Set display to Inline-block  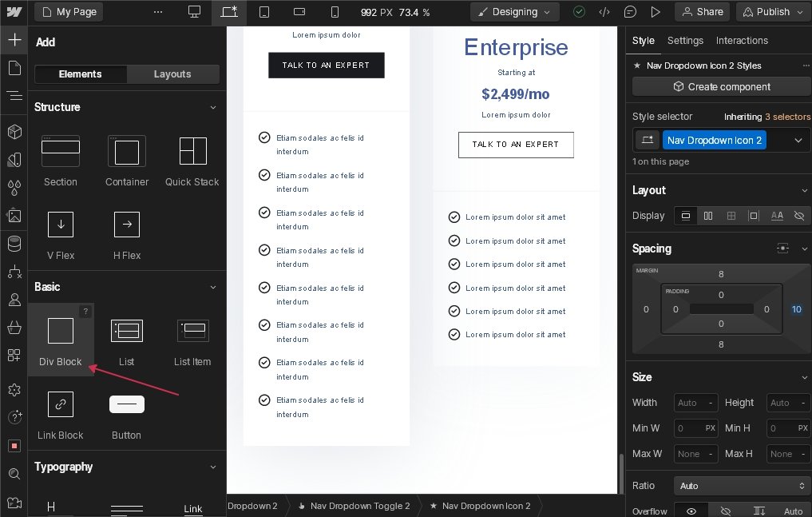pos(754,216)
